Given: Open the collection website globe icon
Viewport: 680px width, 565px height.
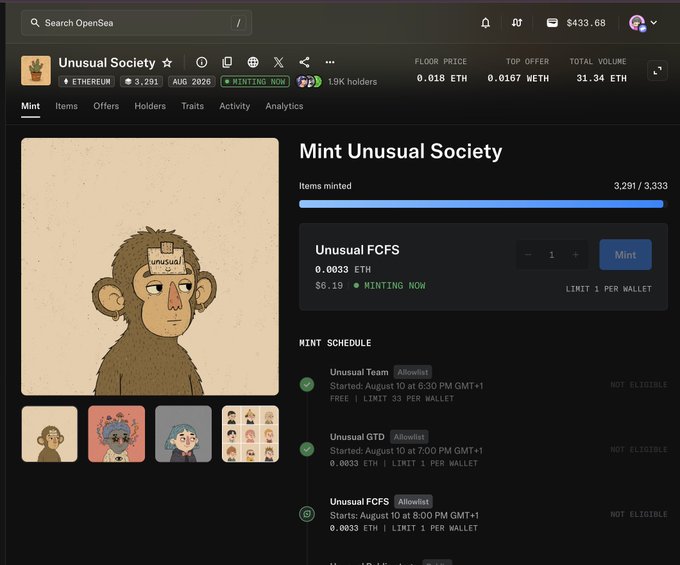Looking at the screenshot, I should pos(253,62).
